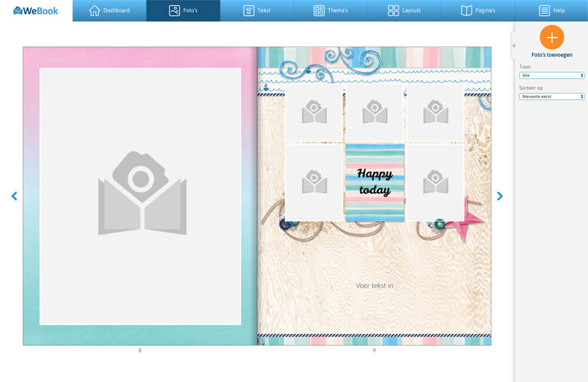Open the Layouts tab

click(x=405, y=11)
